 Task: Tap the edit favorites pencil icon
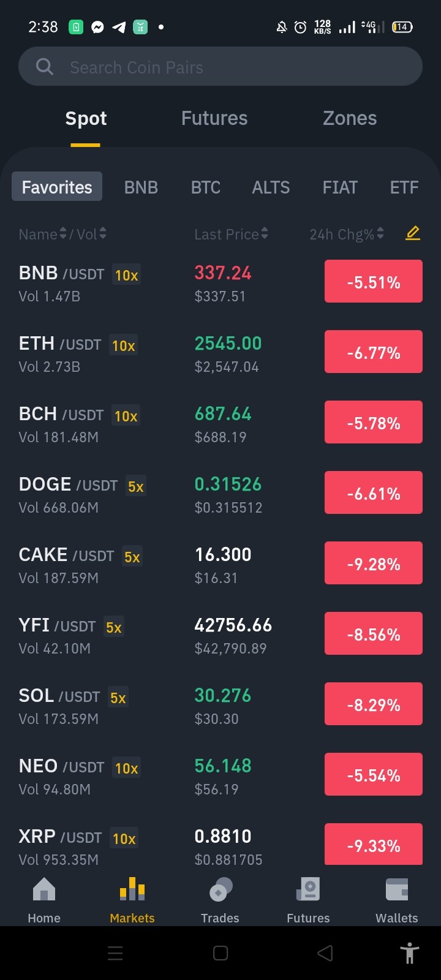click(413, 233)
